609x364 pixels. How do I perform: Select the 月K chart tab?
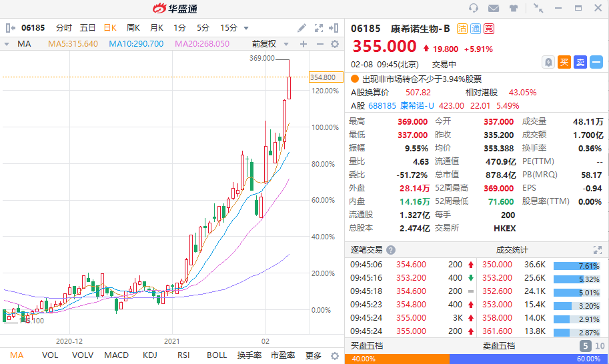(157, 28)
